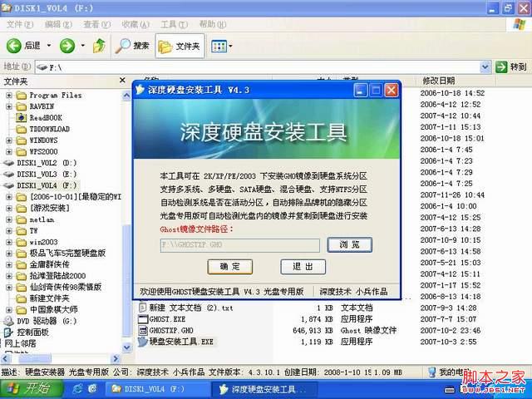Expand the TV folder node
The image size is (532, 399).
9,231
